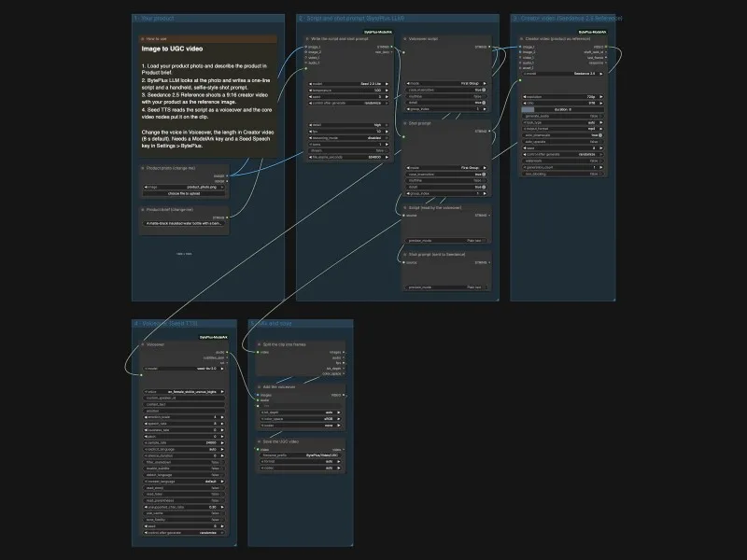Toggle multiline in Voiceover script node
The width and height of the screenshot is (747, 560).
446,96
